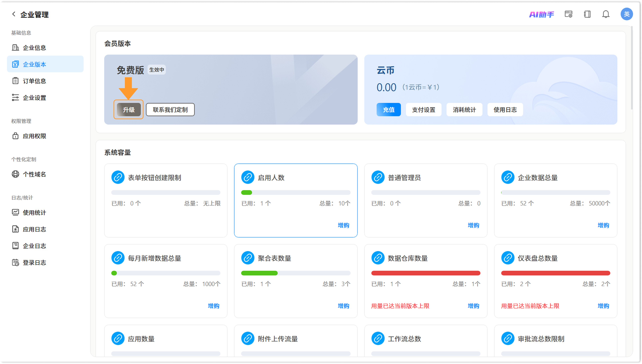Click the 个性域名 globe icon
The image size is (642, 364).
tap(15, 174)
